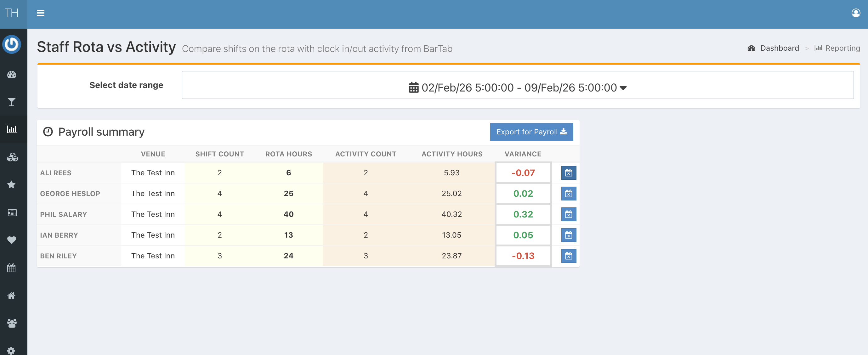Open the settings gear sidebar icon
This screenshot has width=868, height=355.
pyautogui.click(x=11, y=350)
